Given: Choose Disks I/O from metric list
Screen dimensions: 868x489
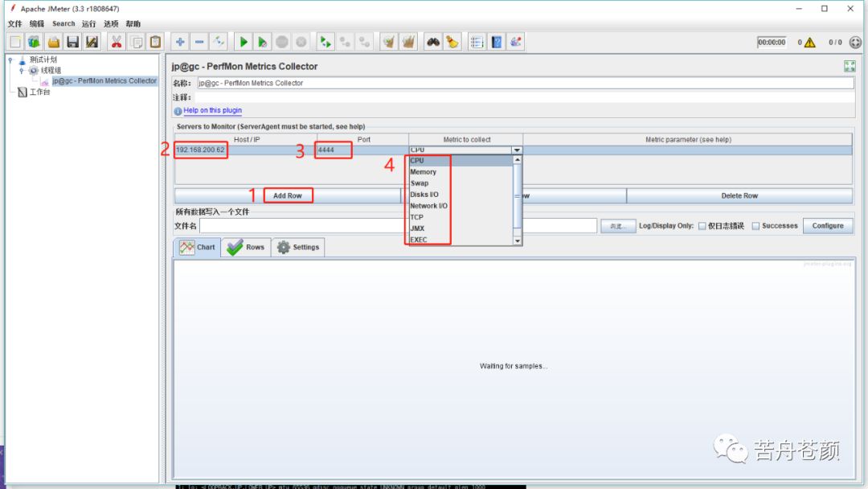Looking at the screenshot, I should tap(461, 195).
